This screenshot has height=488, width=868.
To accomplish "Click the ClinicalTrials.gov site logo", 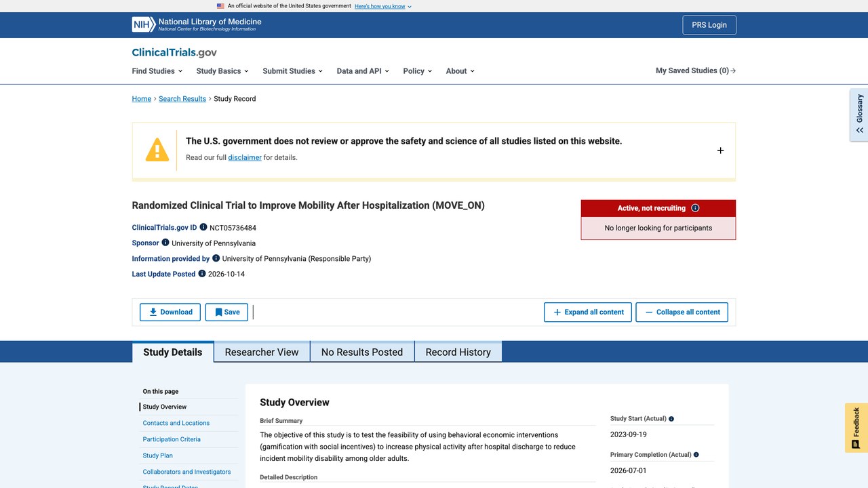I will click(x=174, y=52).
